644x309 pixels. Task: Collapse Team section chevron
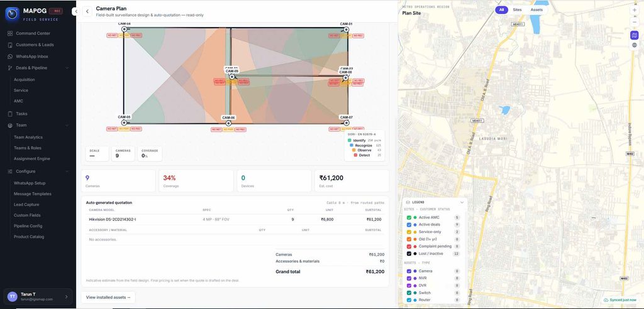67,125
